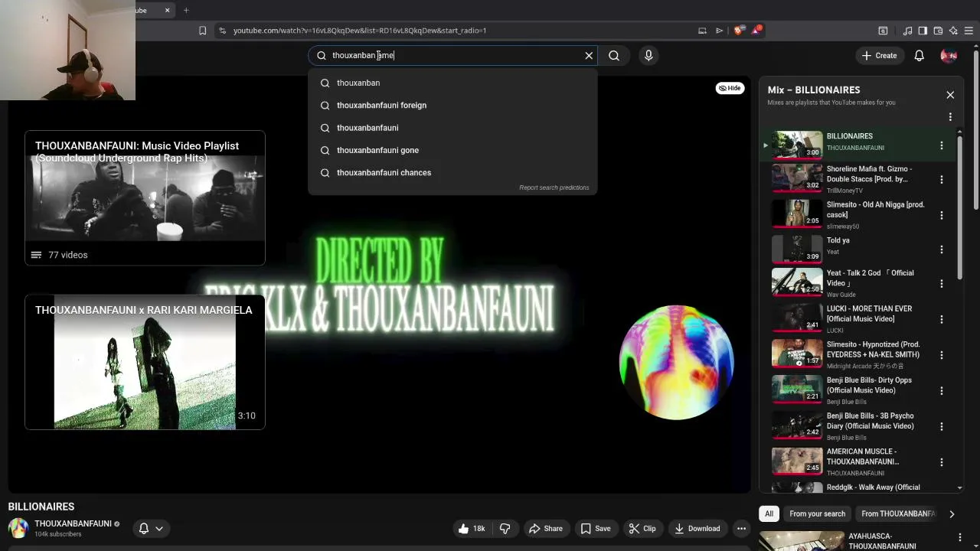This screenshot has height=551, width=980.
Task: Open options for BILLIONAIRES playlist row
Action: coord(942,145)
